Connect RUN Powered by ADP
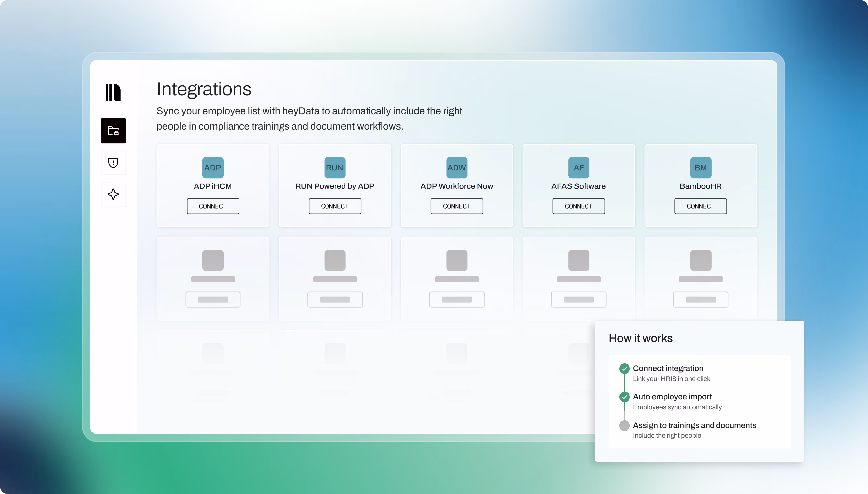The image size is (868, 494). pyautogui.click(x=334, y=206)
